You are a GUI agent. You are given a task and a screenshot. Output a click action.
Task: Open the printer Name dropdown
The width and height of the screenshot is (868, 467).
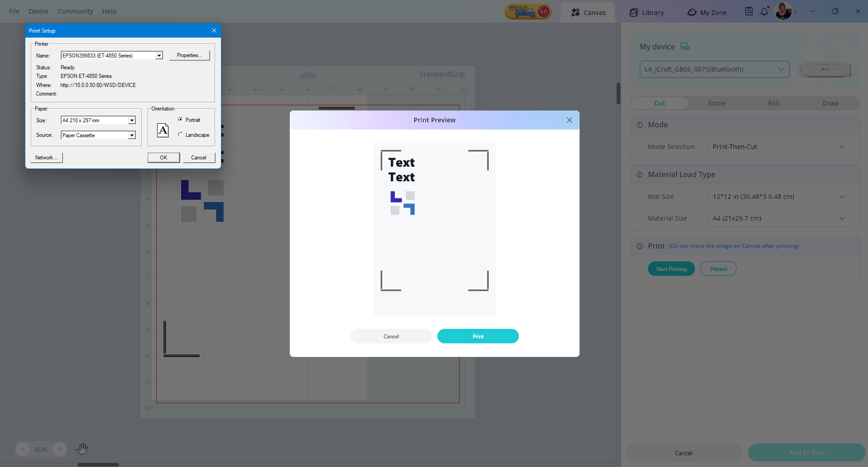159,56
